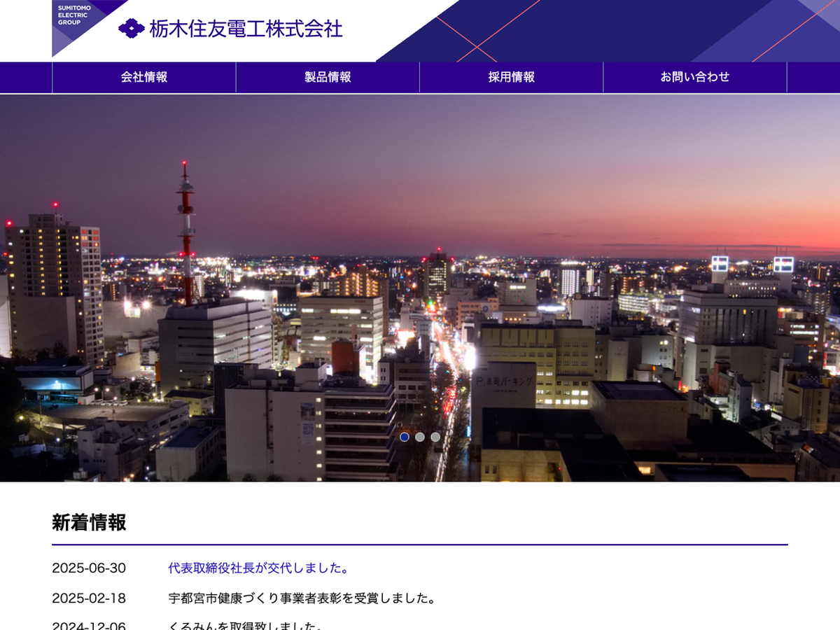Image resolution: width=840 pixels, height=630 pixels.
Task: Click the 栃木住友電工株式会社 company name
Action: (x=246, y=29)
